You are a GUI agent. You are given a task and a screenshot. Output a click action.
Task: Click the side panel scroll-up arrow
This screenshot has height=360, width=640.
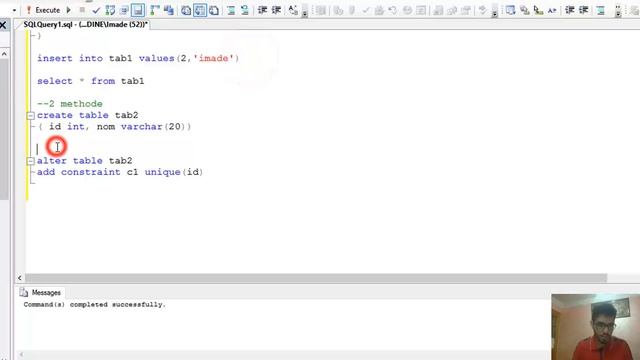pyautogui.click(x=4, y=54)
